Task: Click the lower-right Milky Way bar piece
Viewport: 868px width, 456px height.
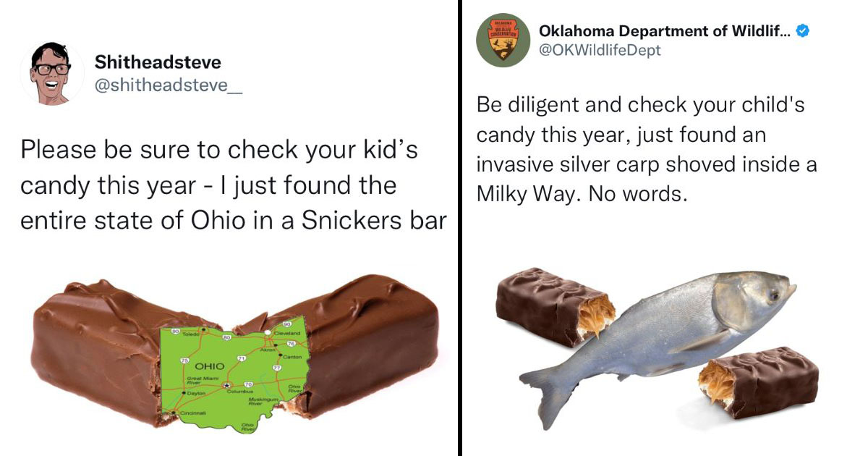Action: (758, 380)
